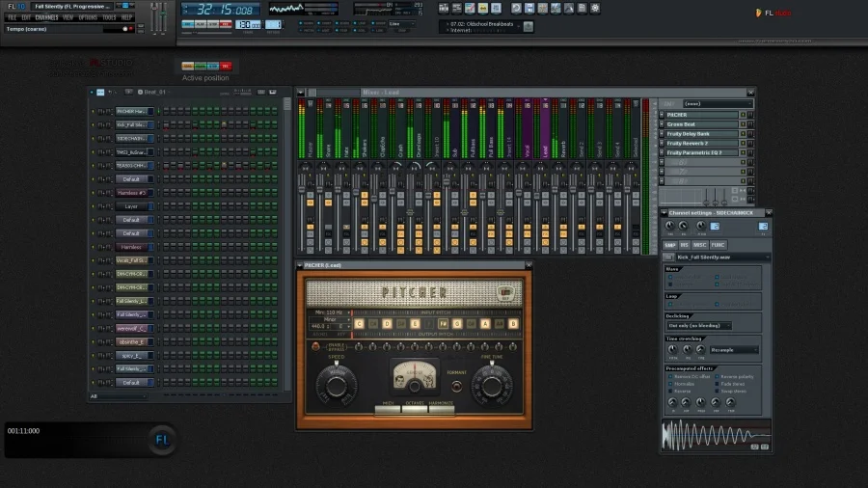This screenshot has height=488, width=868.
Task: Click the Pitcher FINE TUNE knob
Action: 492,386
